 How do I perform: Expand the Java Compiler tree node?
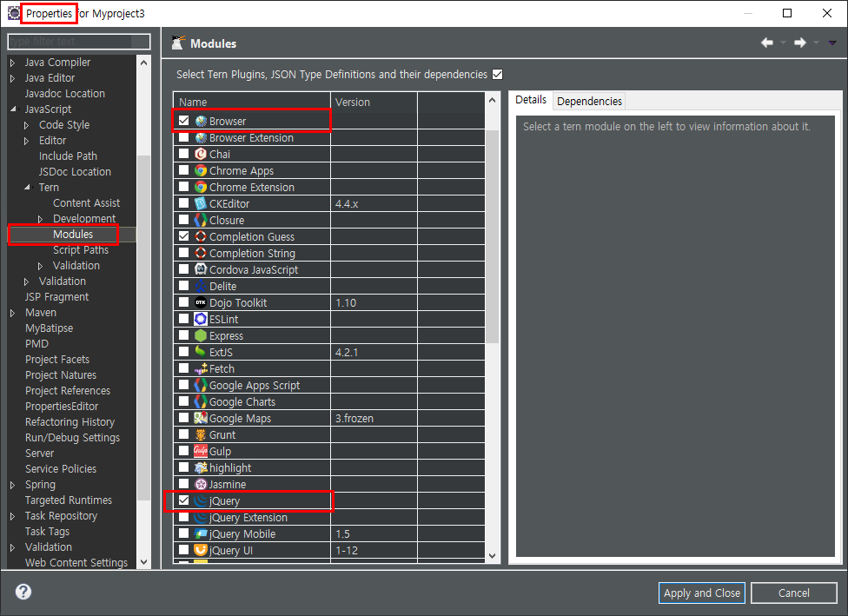(12, 63)
